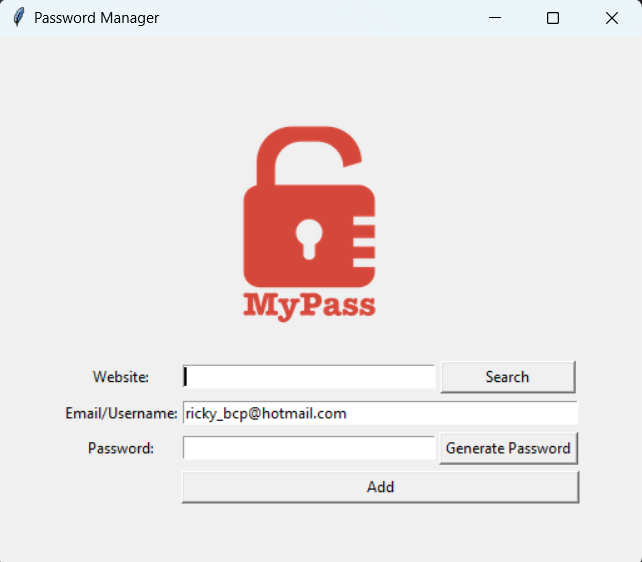Click the Password: label
Image resolution: width=642 pixels, height=562 pixels.
point(121,448)
